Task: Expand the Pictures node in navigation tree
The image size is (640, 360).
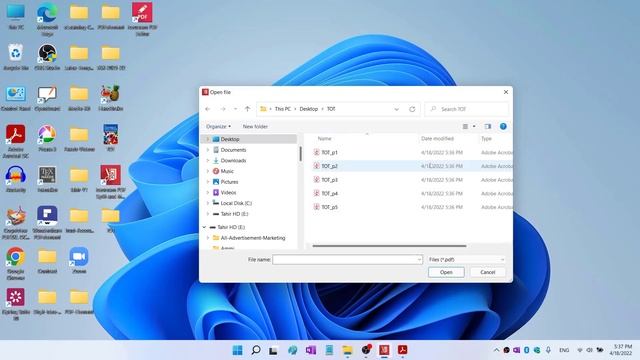Action: pyautogui.click(x=207, y=182)
